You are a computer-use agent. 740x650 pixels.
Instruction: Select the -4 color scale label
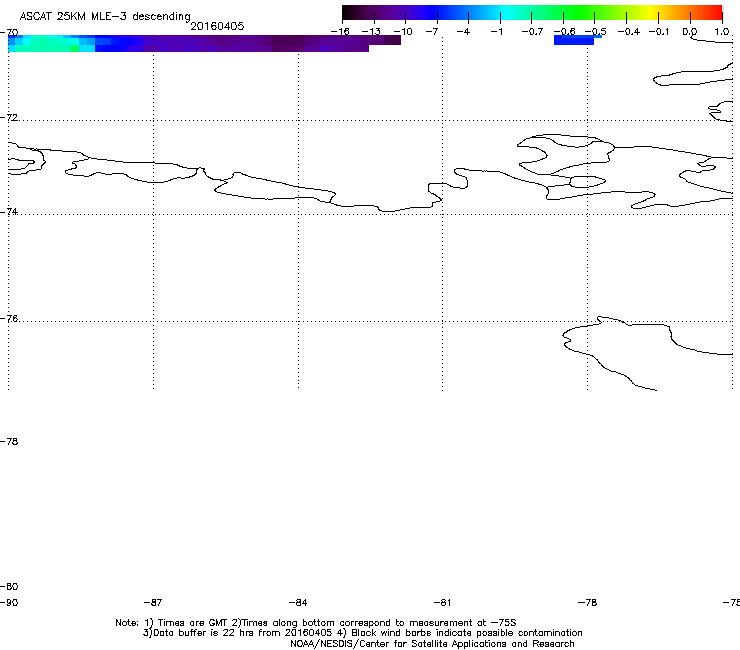coord(463,32)
